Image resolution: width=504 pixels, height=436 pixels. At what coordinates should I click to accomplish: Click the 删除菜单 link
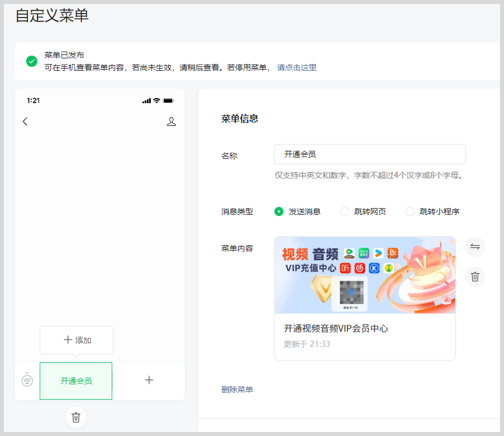coord(236,390)
